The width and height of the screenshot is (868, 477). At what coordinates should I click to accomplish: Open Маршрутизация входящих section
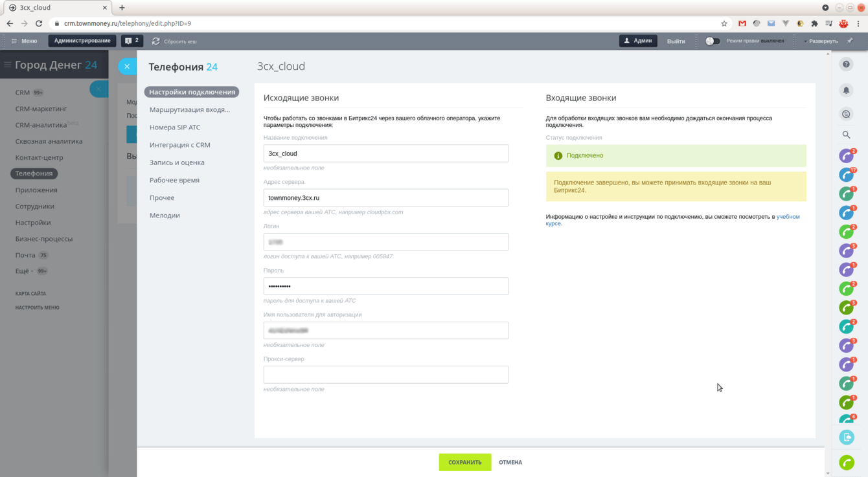190,109
